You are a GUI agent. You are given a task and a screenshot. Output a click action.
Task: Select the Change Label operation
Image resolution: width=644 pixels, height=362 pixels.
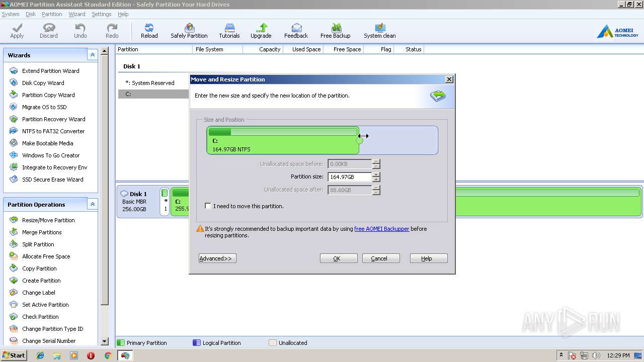click(x=39, y=293)
